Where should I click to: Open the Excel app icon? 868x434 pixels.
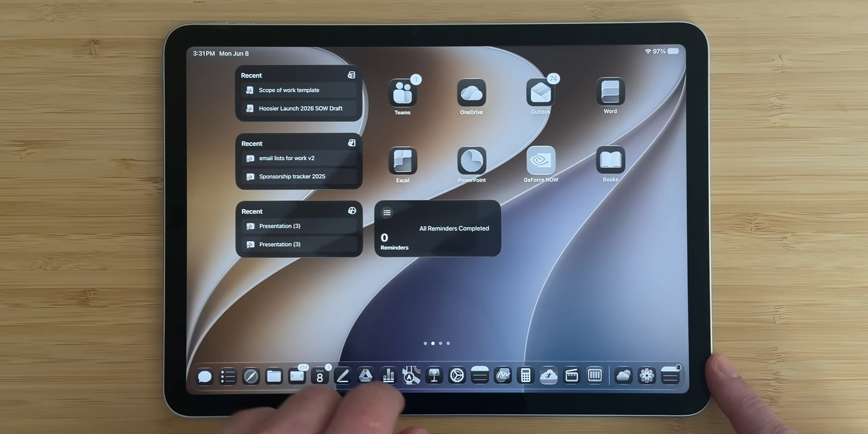[403, 161]
